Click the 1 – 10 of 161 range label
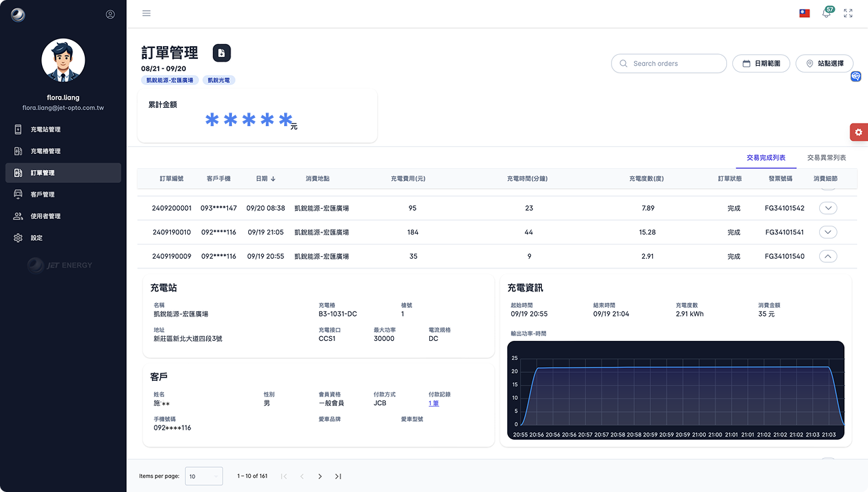The image size is (868, 492). point(252,476)
